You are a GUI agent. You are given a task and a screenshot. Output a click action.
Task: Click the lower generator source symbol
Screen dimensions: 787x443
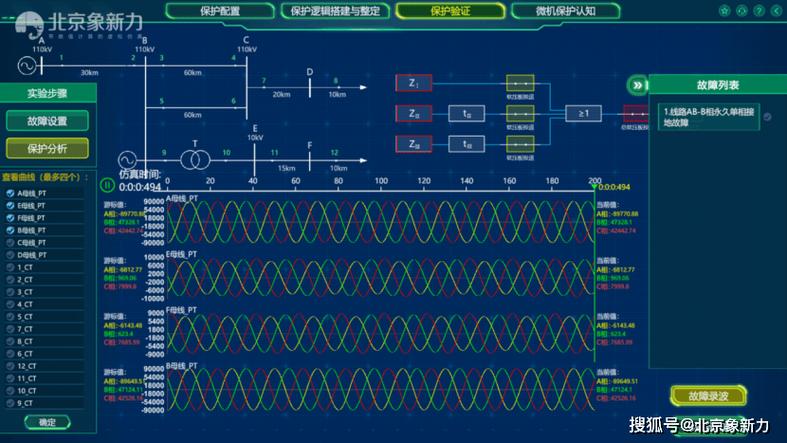[127, 161]
